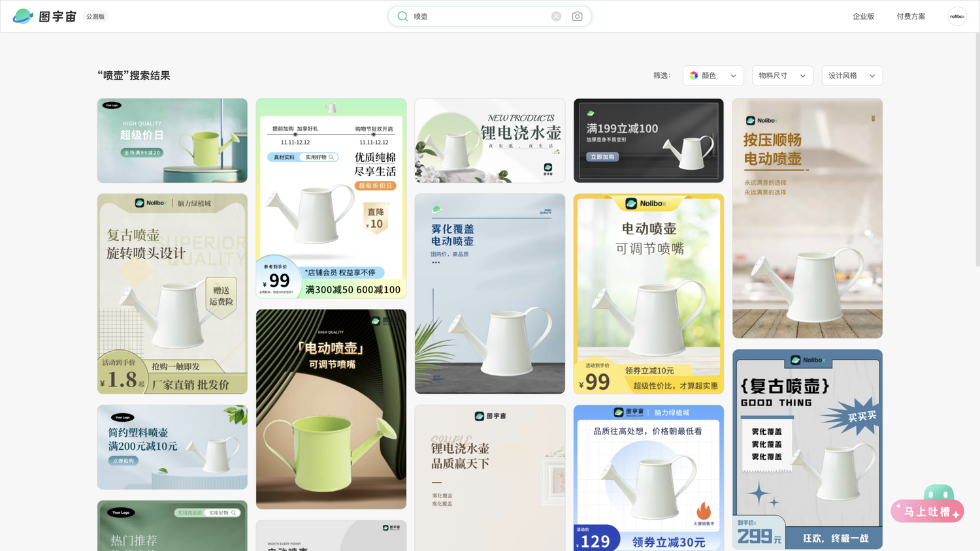This screenshot has height=551, width=980.
Task: Open the 简约塑料喷壶 满200元减10元 template
Action: 172,447
